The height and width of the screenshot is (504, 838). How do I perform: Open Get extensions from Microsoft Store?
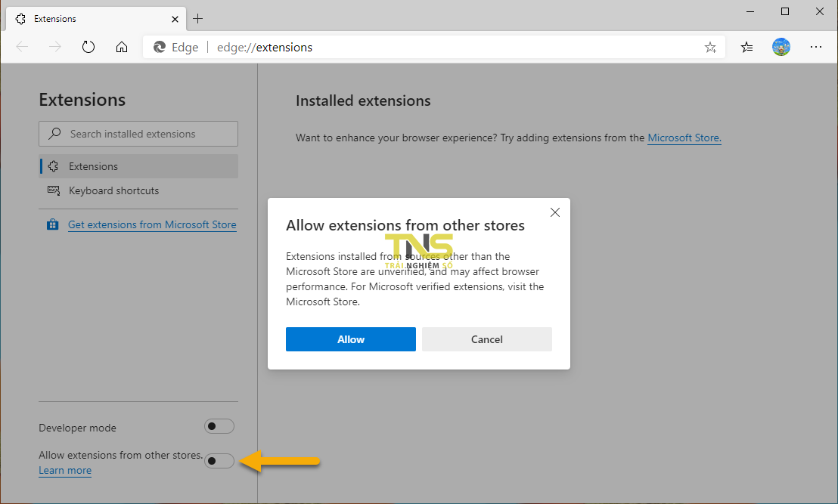point(152,224)
